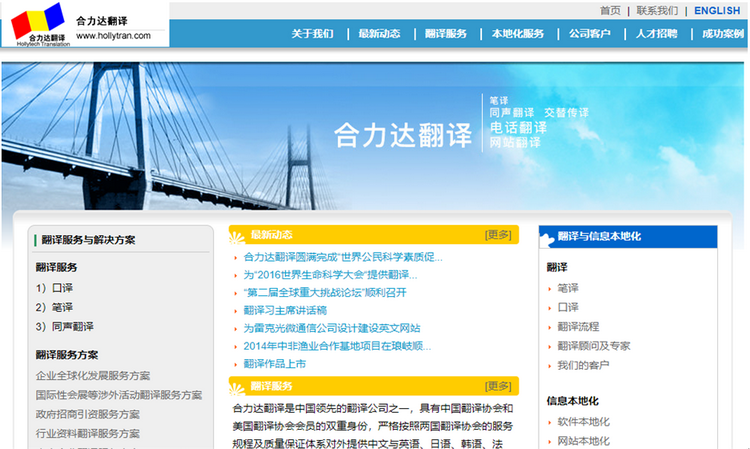Click the 合力达翻译 colored logo

40,24
